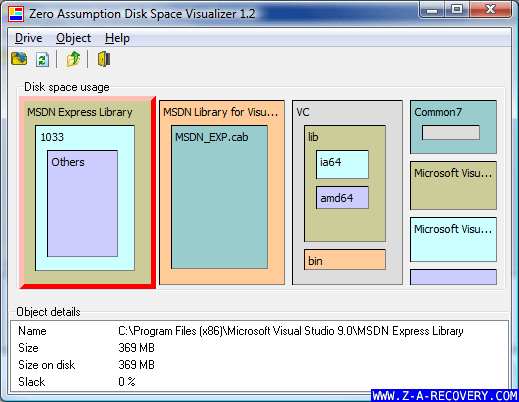Click the Size value 369 MB
Image resolution: width=519 pixels, height=402 pixels.
coord(136,348)
